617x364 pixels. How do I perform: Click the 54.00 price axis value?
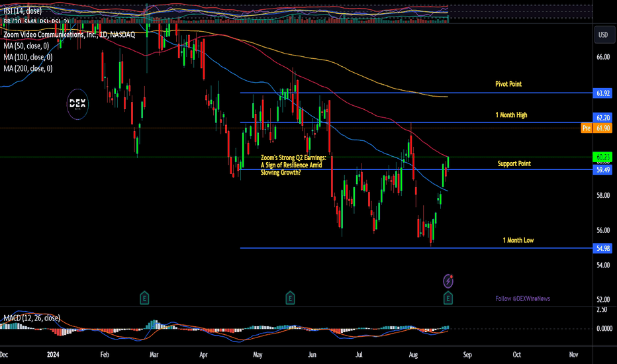tap(603, 265)
